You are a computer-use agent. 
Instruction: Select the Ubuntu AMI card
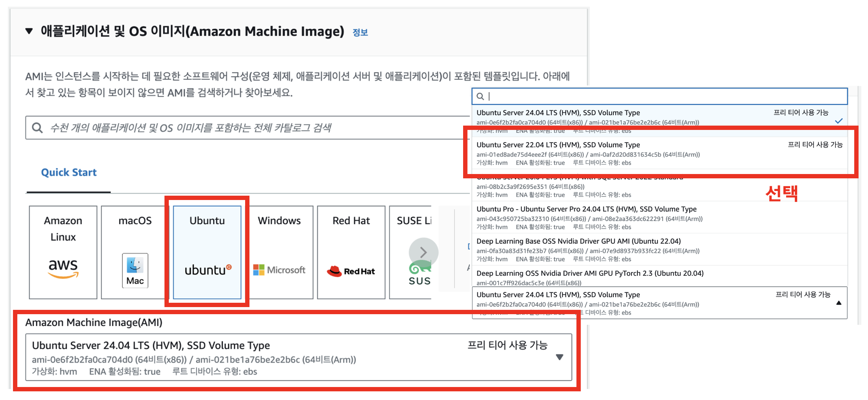click(x=207, y=252)
